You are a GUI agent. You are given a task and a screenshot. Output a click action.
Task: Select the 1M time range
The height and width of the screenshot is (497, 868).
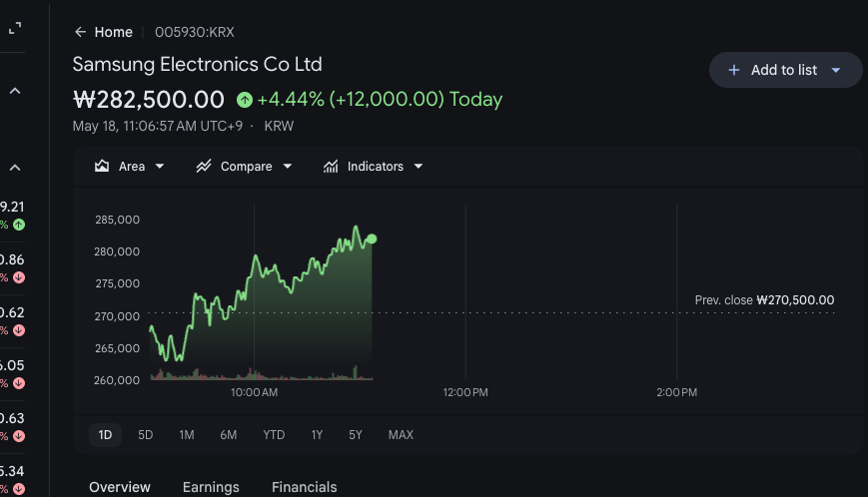[187, 434]
